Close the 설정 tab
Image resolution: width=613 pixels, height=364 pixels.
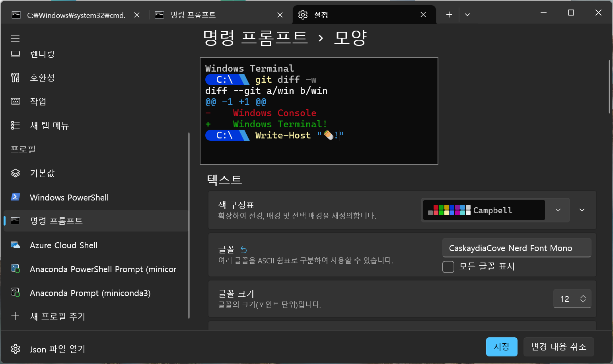click(423, 15)
